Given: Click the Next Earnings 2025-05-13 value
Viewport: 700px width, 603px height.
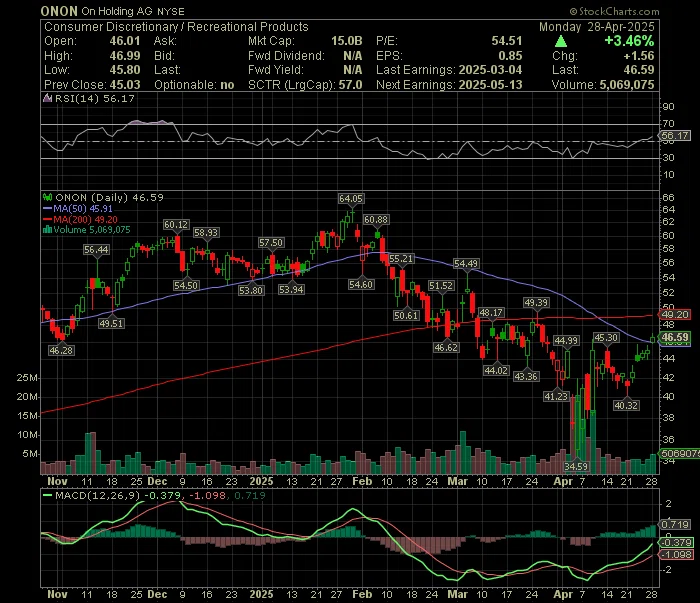Looking at the screenshot, I should [490, 85].
